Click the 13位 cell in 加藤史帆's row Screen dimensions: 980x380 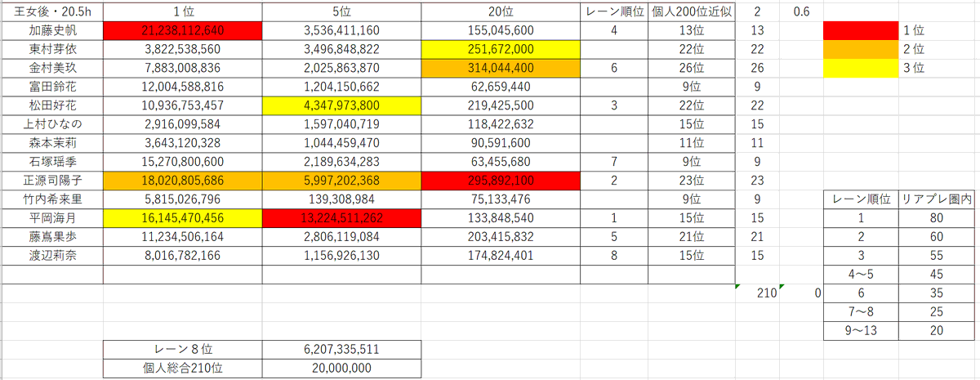pyautogui.click(x=693, y=30)
